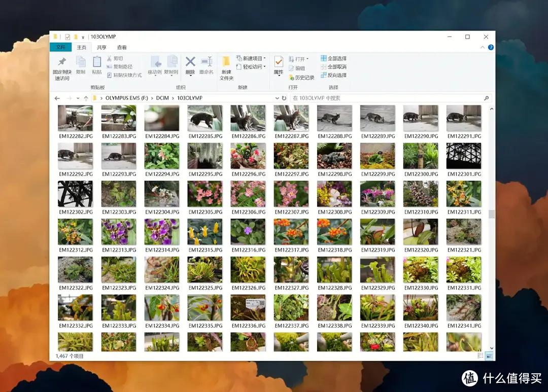Screen dimensions: 548x392
Task: Click 全部选择 to select all files
Action: tap(333, 58)
